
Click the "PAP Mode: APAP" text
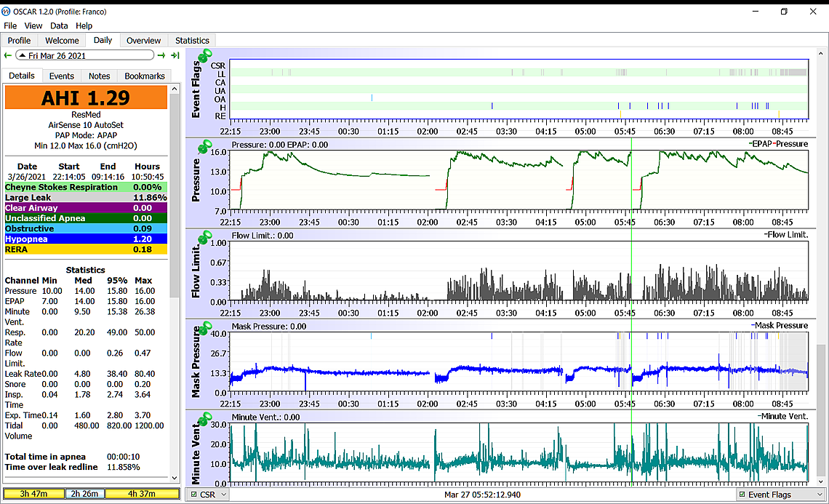(x=86, y=135)
